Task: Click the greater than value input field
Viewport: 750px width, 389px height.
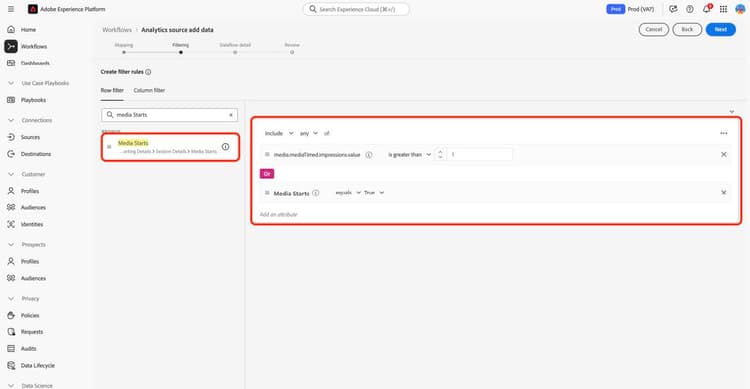Action: coord(480,155)
